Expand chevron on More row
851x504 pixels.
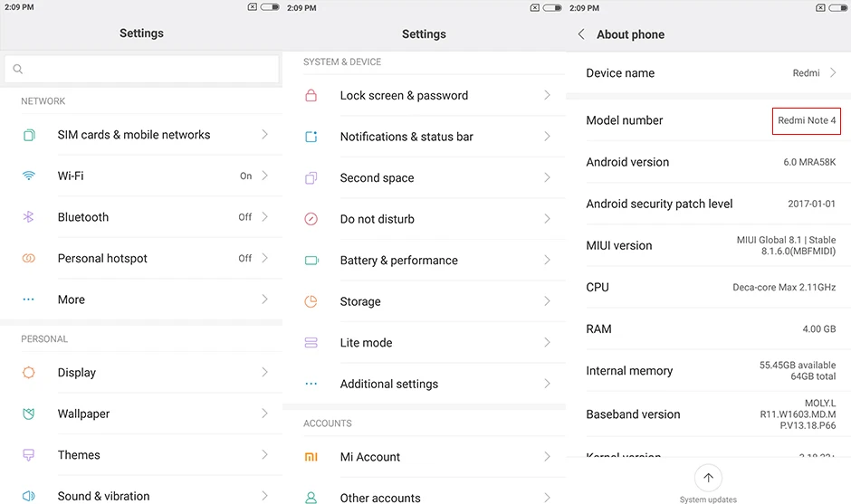pos(265,300)
